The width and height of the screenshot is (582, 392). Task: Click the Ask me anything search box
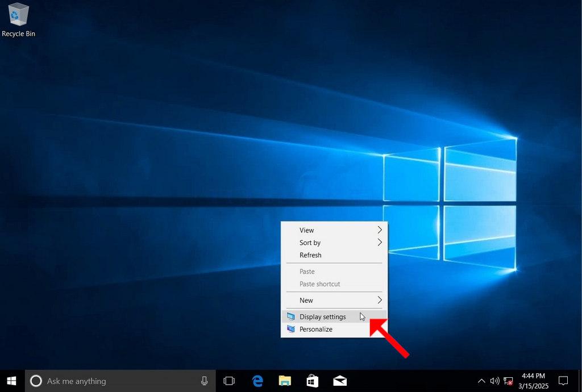coord(120,381)
